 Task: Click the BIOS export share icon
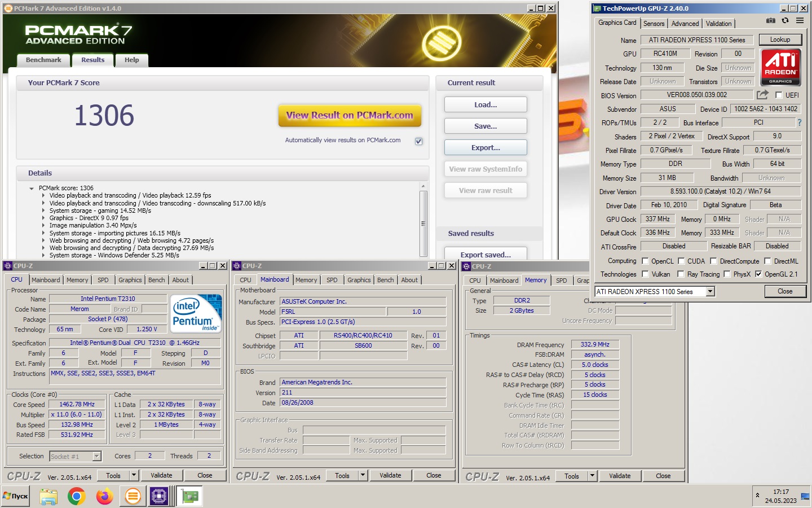tap(762, 95)
